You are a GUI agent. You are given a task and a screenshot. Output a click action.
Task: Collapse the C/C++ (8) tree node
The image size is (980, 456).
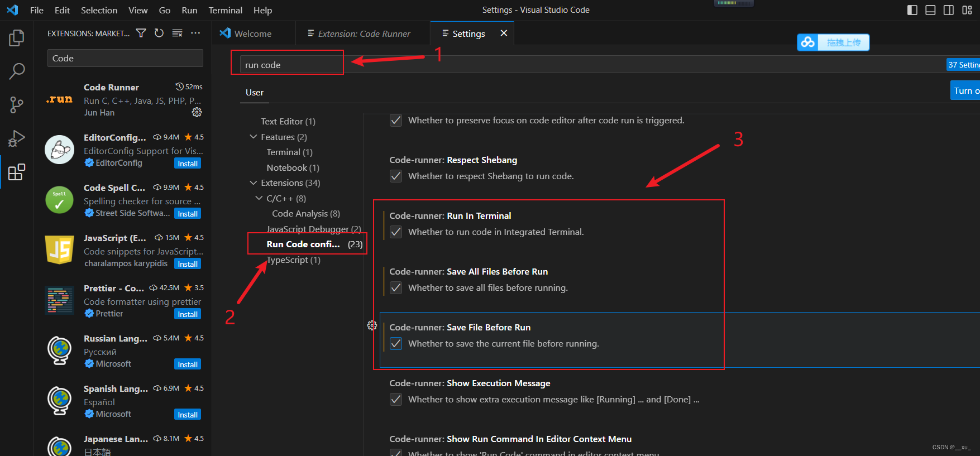pyautogui.click(x=259, y=198)
